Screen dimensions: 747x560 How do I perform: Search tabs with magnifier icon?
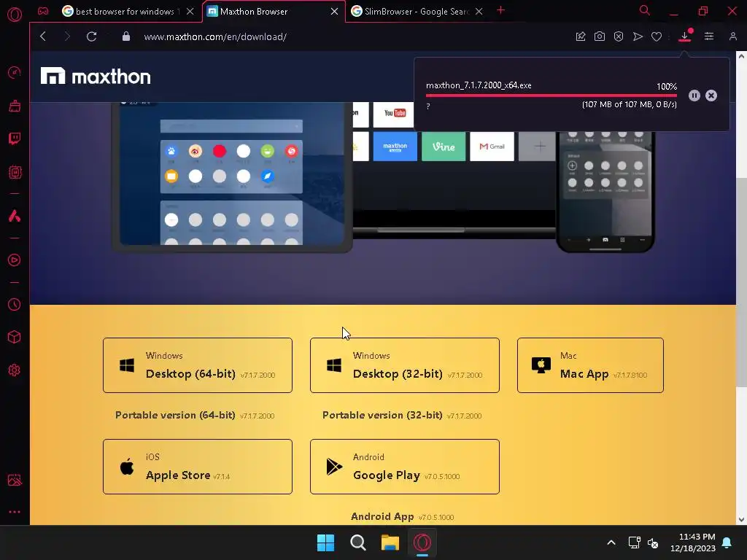[645, 10]
